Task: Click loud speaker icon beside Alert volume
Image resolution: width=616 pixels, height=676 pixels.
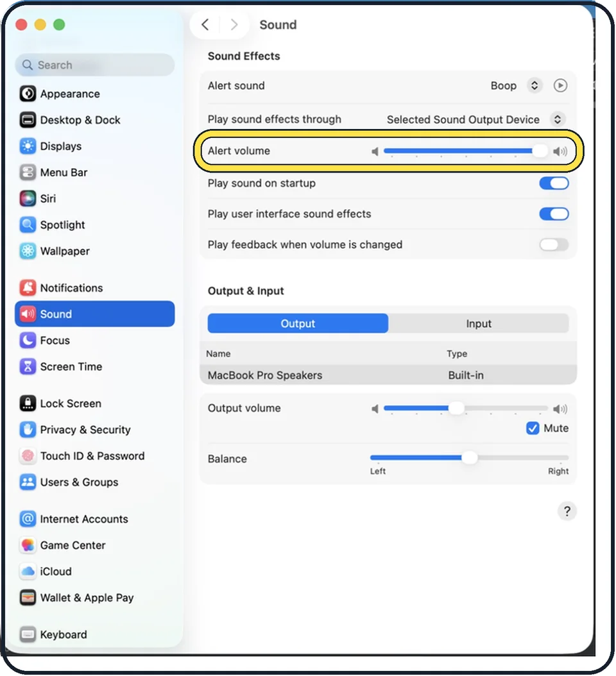Action: tap(560, 151)
